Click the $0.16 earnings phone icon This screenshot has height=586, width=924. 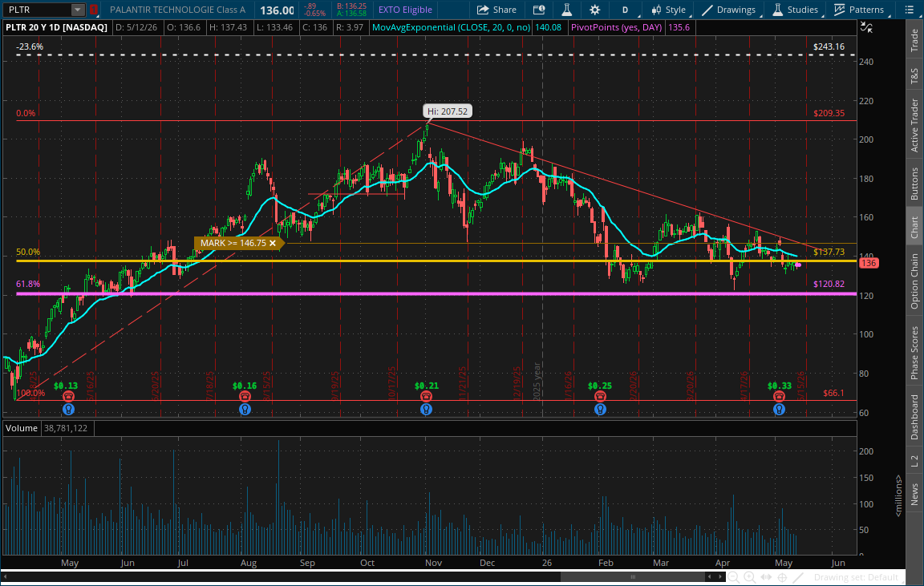[245, 397]
